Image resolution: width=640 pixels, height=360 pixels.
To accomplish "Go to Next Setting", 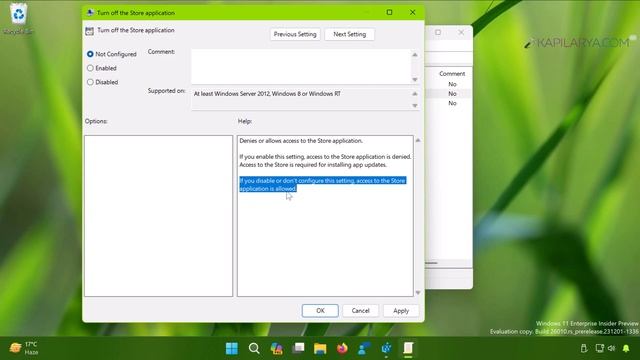I will click(x=349, y=34).
